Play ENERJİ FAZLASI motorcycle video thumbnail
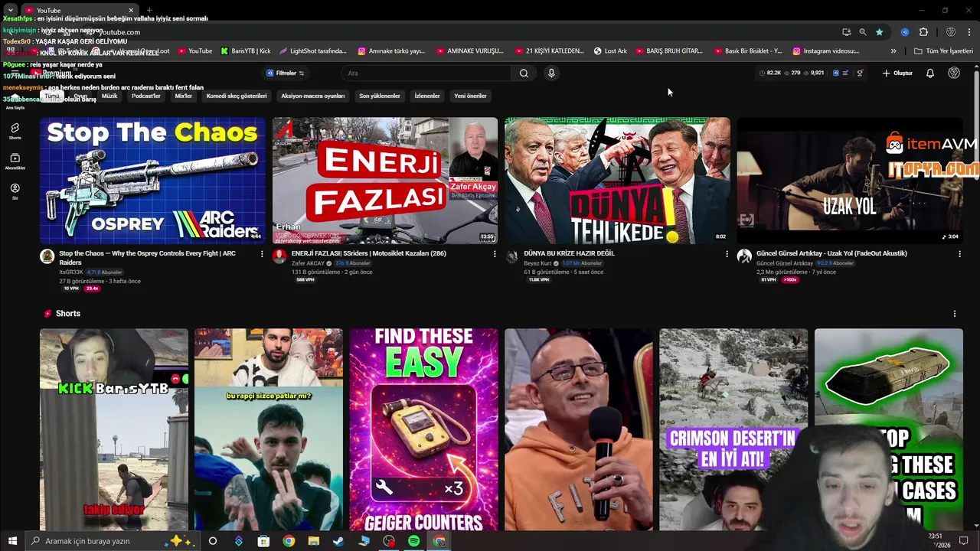This screenshot has height=551, width=980. (384, 181)
